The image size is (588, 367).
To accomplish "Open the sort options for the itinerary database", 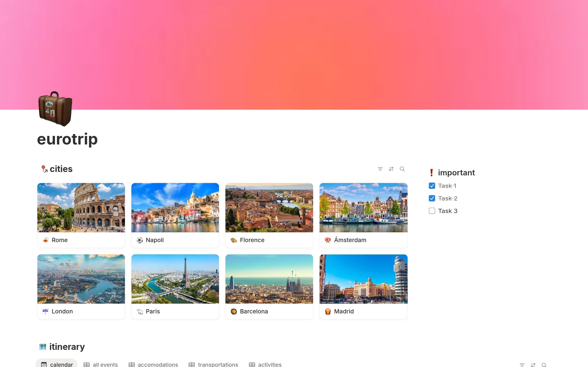I will tap(533, 365).
